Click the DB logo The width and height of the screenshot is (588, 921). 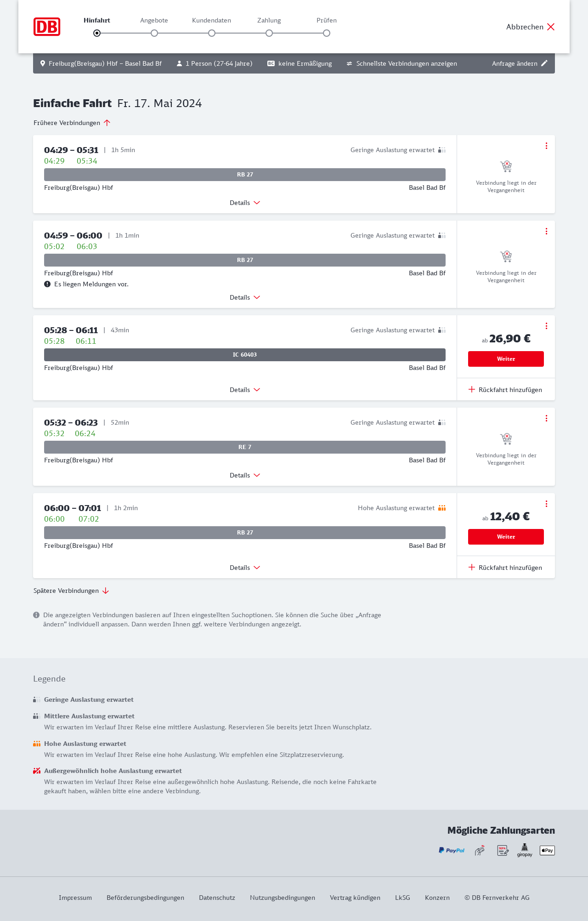click(47, 27)
